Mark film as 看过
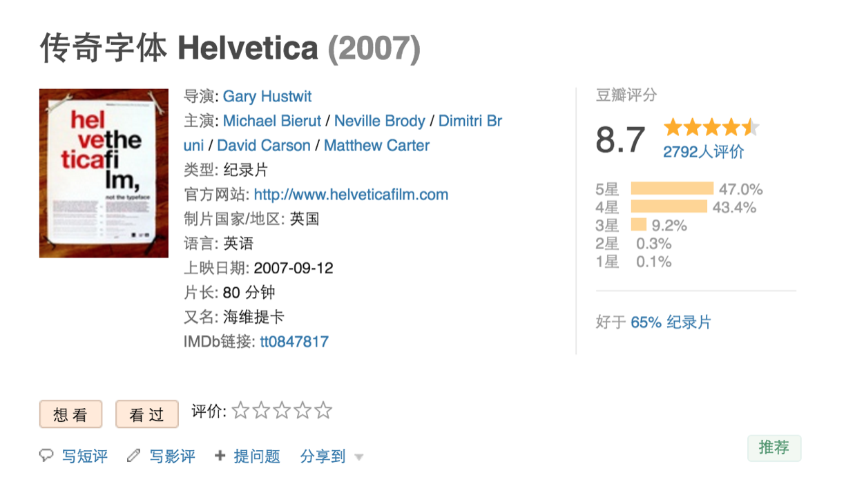This screenshot has width=855, height=504. [x=146, y=414]
